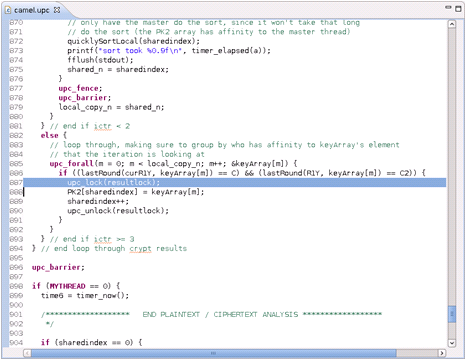Click the upc_fence; keyword
Viewport: 466px width, 360px height.
[80, 88]
